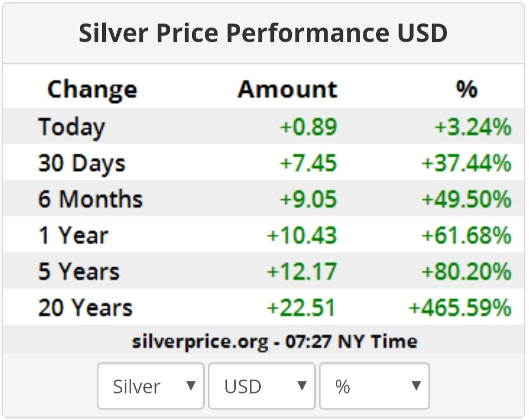Click the Amount column header

287,89
